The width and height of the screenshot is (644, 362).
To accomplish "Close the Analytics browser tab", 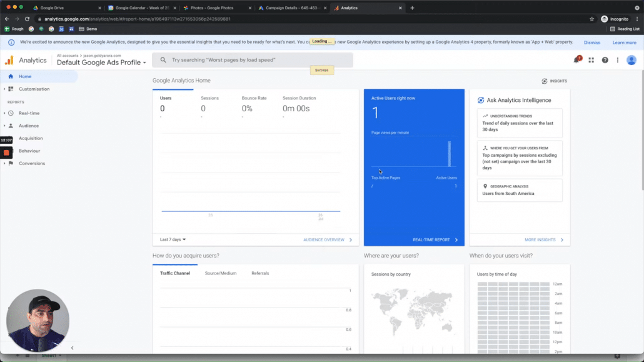I will click(x=400, y=8).
